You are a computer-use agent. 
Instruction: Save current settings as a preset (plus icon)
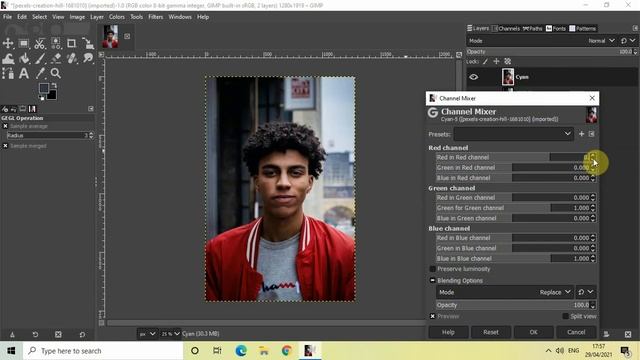coord(581,134)
